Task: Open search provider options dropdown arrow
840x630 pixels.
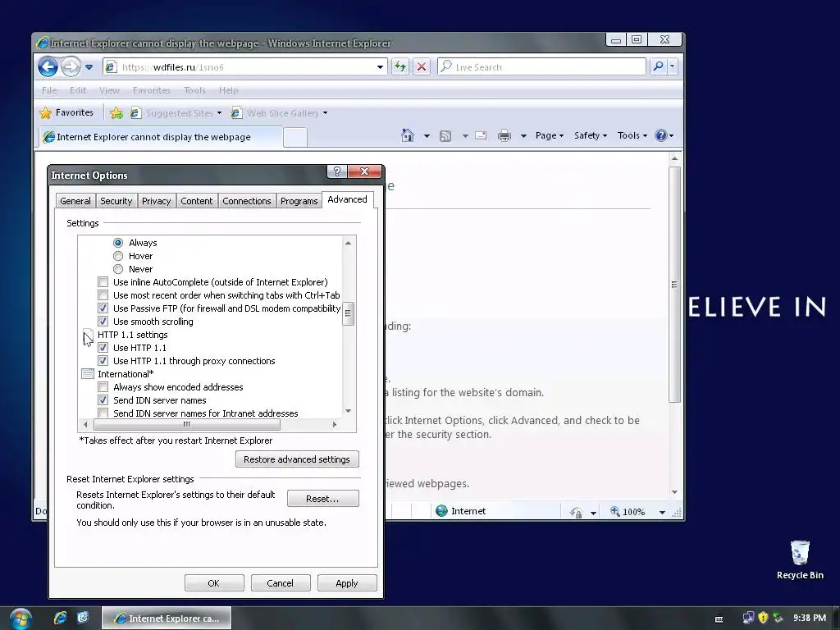Action: click(673, 66)
